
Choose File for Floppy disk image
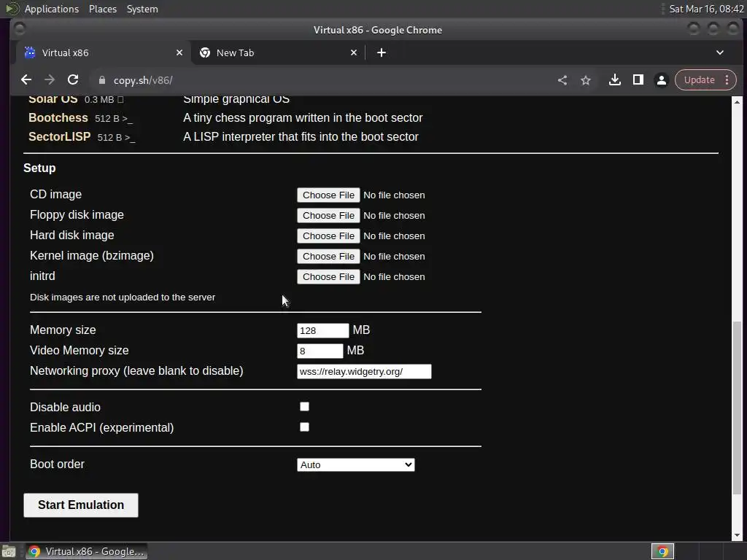click(x=328, y=216)
